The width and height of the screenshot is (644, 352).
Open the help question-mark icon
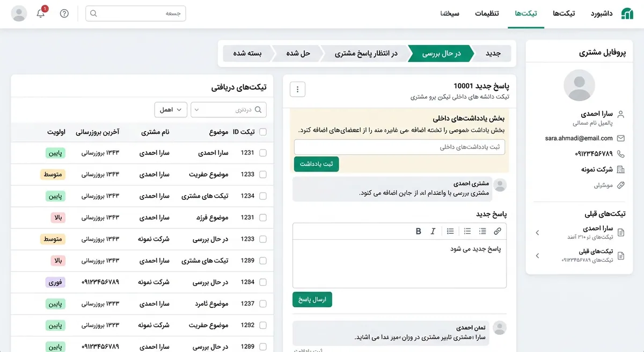64,13
